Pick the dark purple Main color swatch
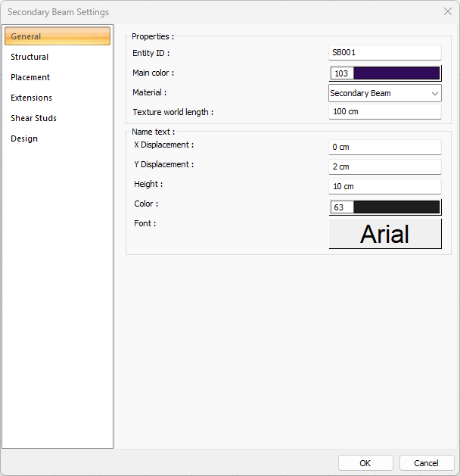The image size is (460, 476). pos(396,73)
